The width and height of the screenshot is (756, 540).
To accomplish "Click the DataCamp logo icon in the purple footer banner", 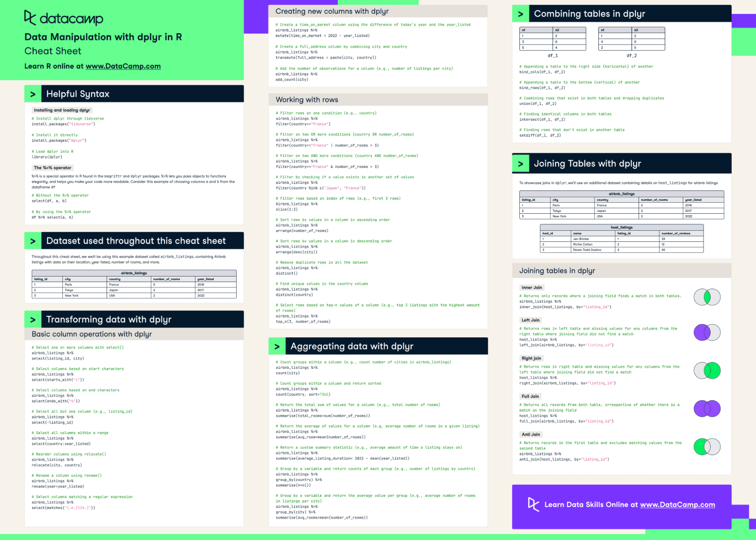I will point(534,504).
